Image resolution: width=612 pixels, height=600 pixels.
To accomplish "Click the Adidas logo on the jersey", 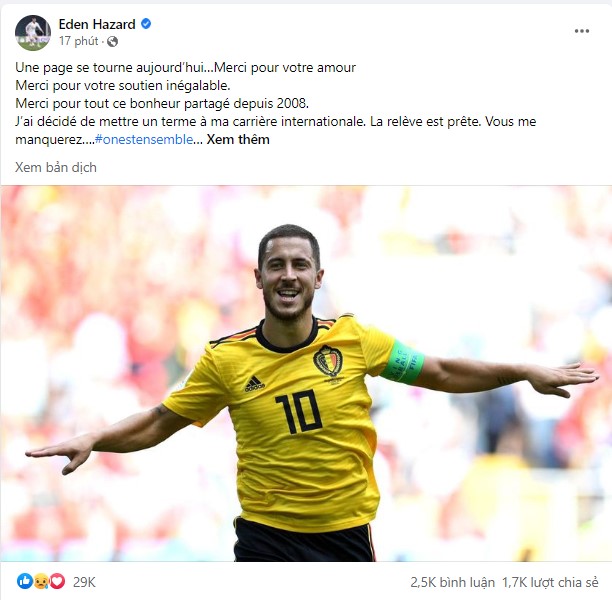I will 254,384.
